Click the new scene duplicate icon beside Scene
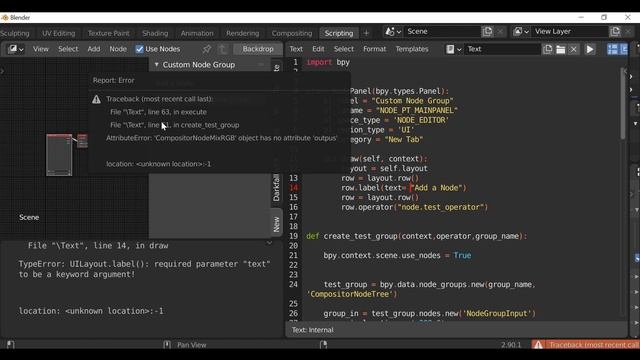This screenshot has width=640, height=360. tap(487, 31)
